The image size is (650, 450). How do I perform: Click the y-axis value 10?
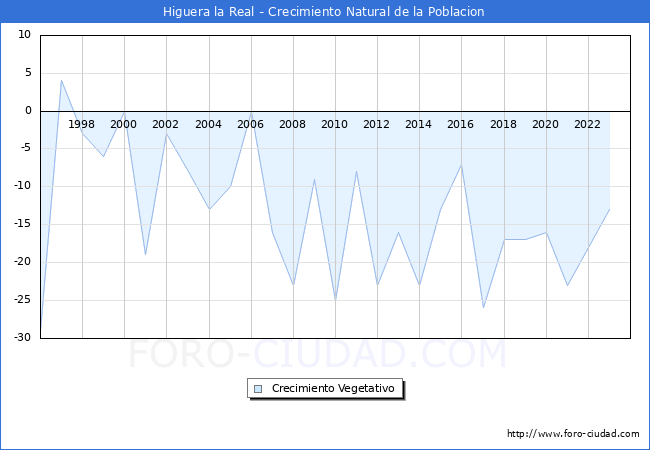[24, 34]
